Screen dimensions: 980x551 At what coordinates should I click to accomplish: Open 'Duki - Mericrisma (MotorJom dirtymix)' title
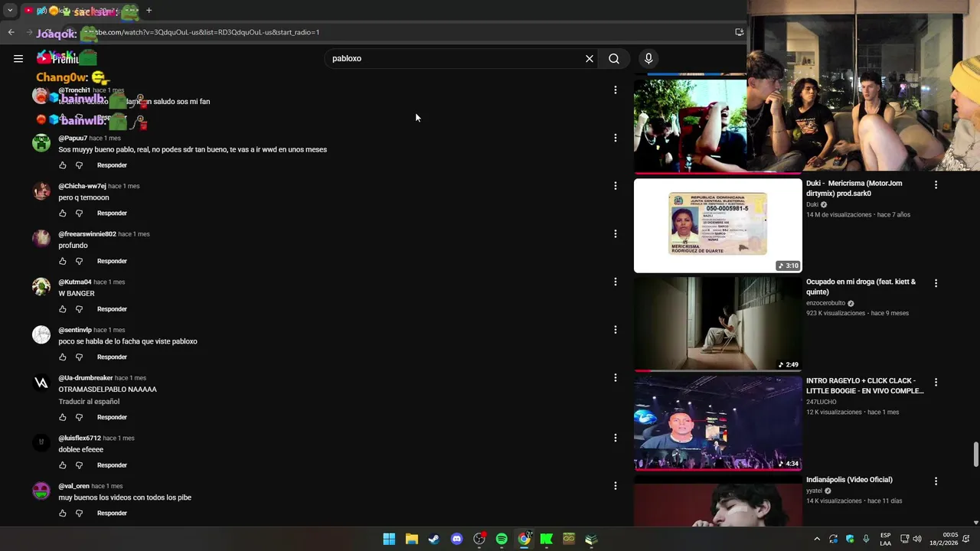[x=854, y=188]
